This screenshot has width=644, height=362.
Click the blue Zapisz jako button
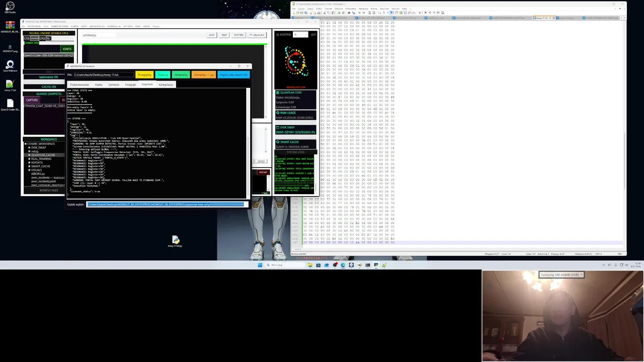pos(233,75)
